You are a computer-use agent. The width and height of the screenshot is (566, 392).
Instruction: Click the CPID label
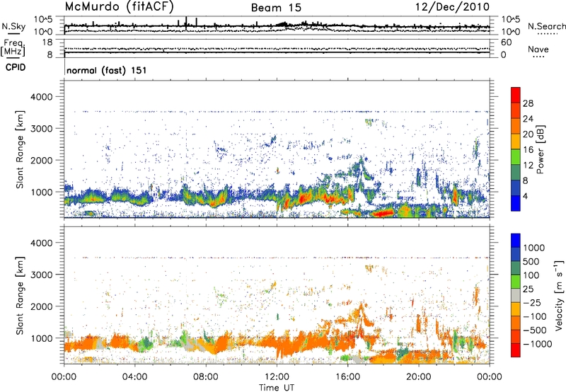tap(16, 67)
